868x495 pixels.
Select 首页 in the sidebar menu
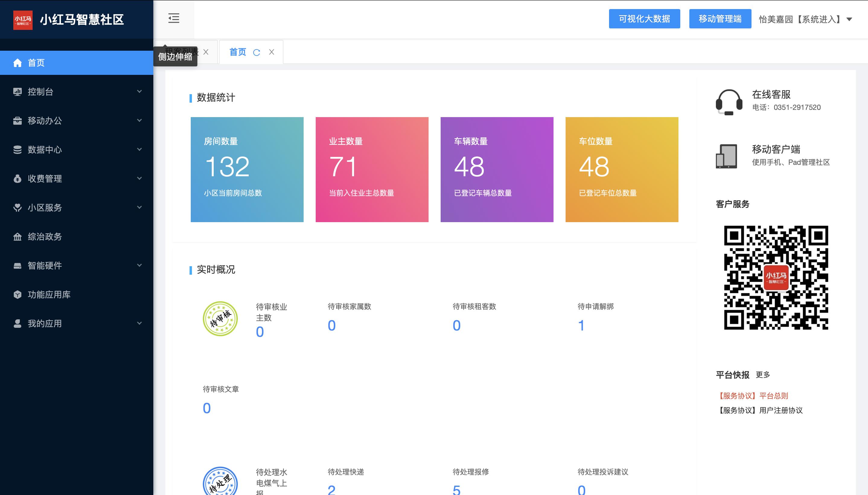tap(76, 63)
